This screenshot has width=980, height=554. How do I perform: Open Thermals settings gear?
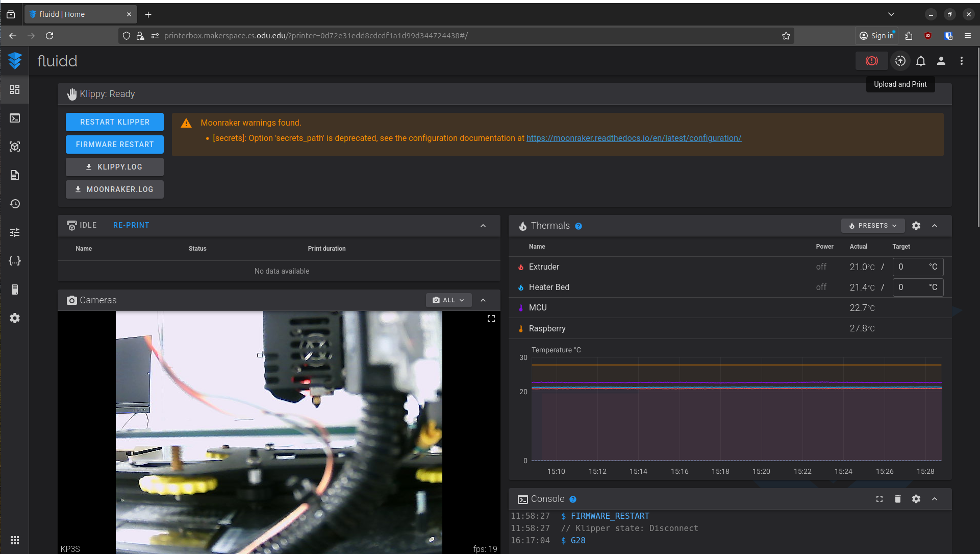[916, 226]
